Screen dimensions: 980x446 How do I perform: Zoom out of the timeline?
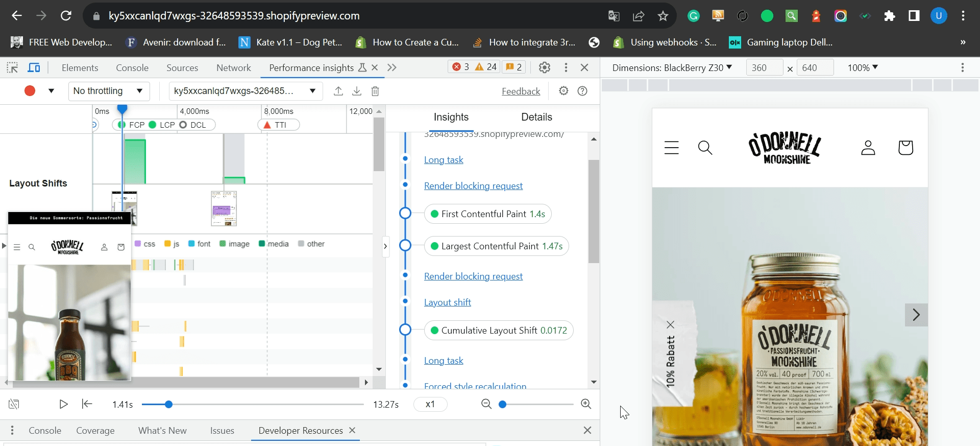486,404
